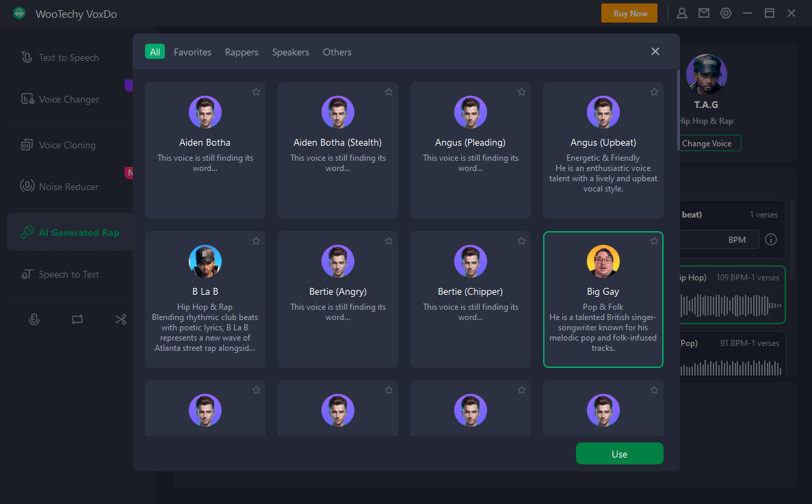Open the Voice Cloning sidebar item

pyautogui.click(x=67, y=145)
